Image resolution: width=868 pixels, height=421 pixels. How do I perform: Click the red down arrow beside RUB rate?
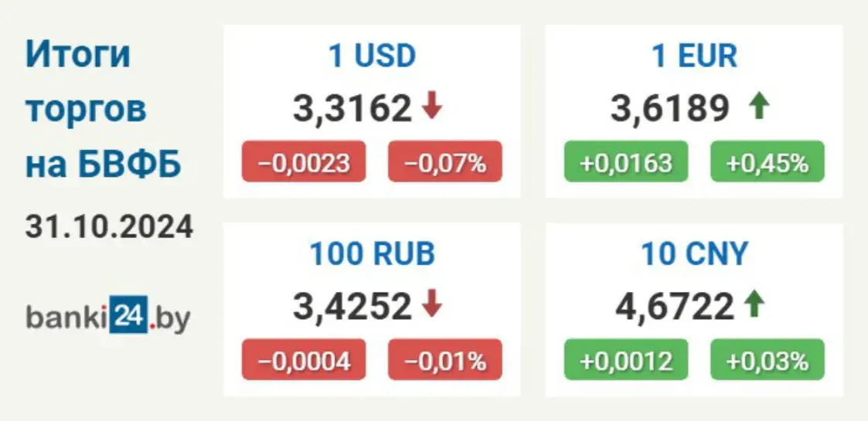point(432,304)
